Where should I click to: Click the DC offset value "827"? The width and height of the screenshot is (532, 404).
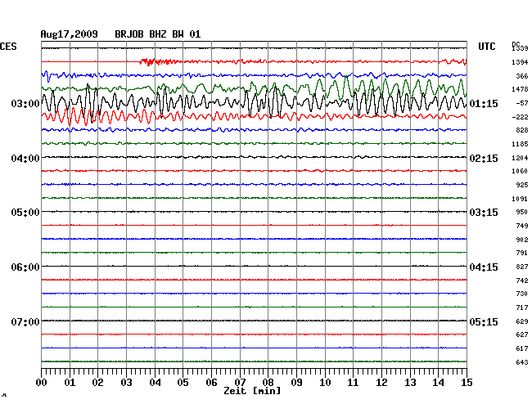pos(522,267)
